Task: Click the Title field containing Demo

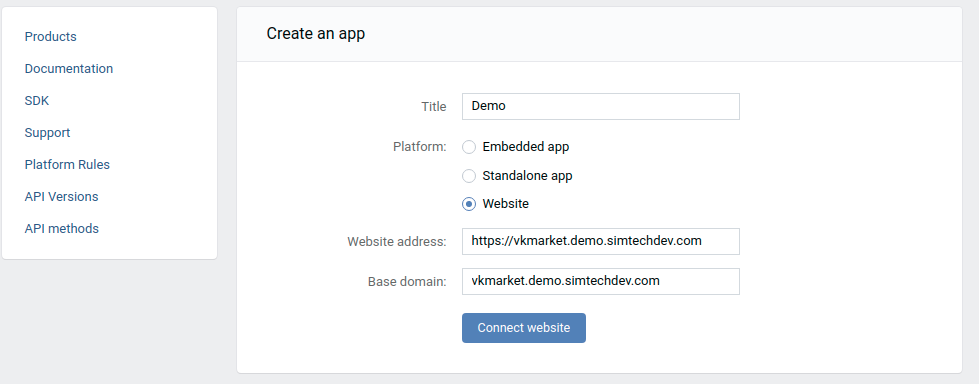Action: click(601, 107)
